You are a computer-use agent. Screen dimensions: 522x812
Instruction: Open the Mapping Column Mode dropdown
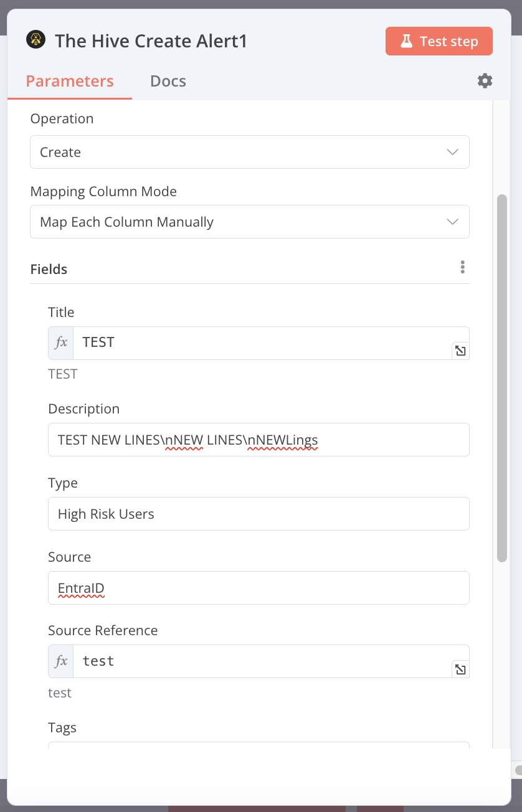coord(249,222)
